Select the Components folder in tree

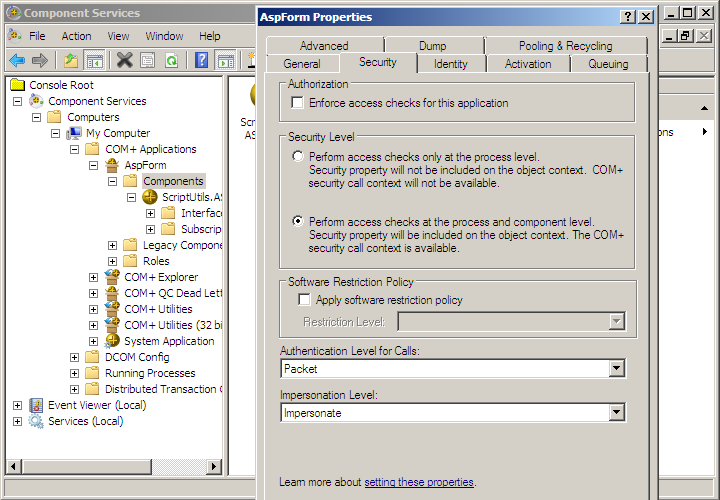173,181
